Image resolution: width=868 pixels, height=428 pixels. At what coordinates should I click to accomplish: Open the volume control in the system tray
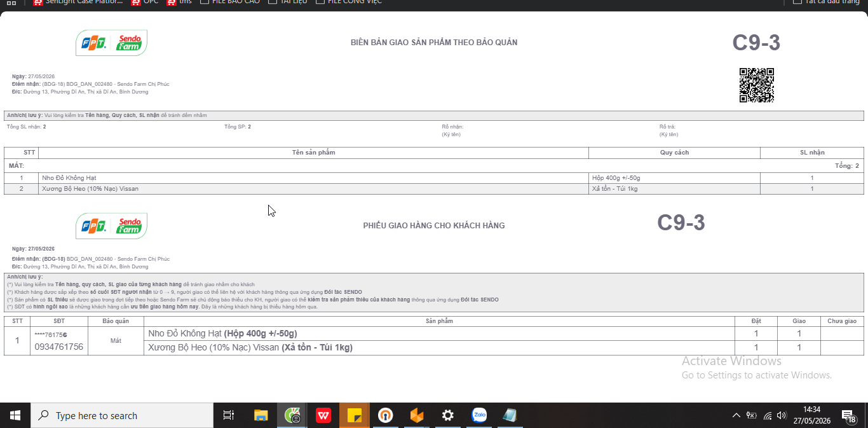pos(782,415)
